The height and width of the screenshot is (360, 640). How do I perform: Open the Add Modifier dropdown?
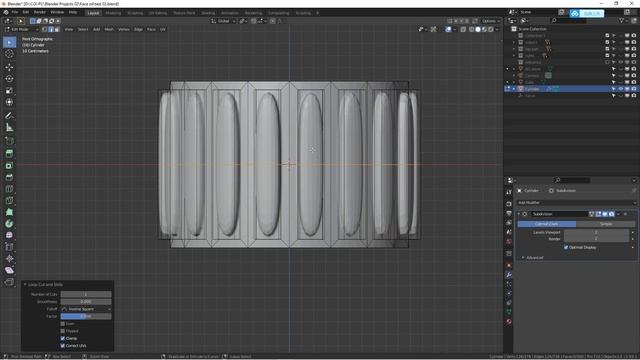point(576,203)
